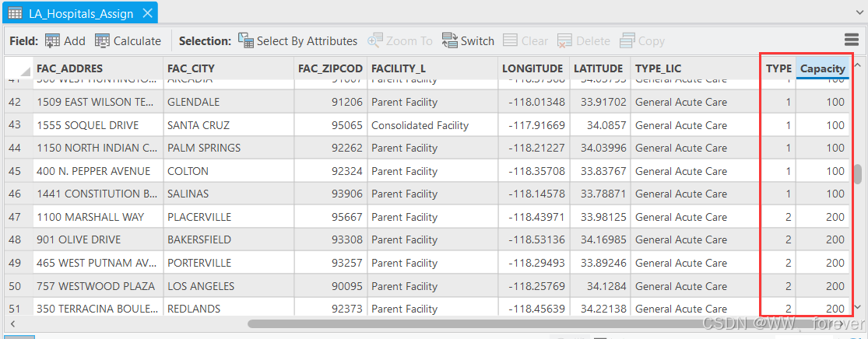Viewport: 868px width, 339px height.
Task: Click the TYPE_LIC cell in row 49
Action: coord(696,264)
